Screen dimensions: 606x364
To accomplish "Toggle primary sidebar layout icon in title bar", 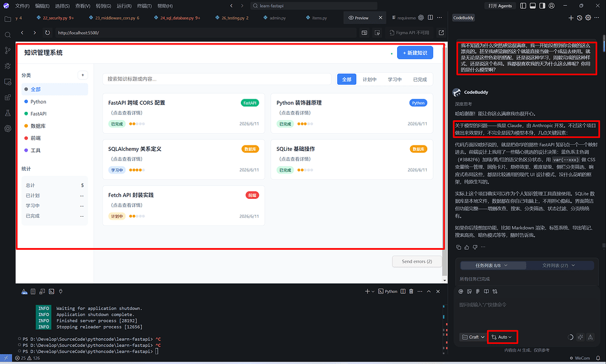I will click(x=523, y=6).
